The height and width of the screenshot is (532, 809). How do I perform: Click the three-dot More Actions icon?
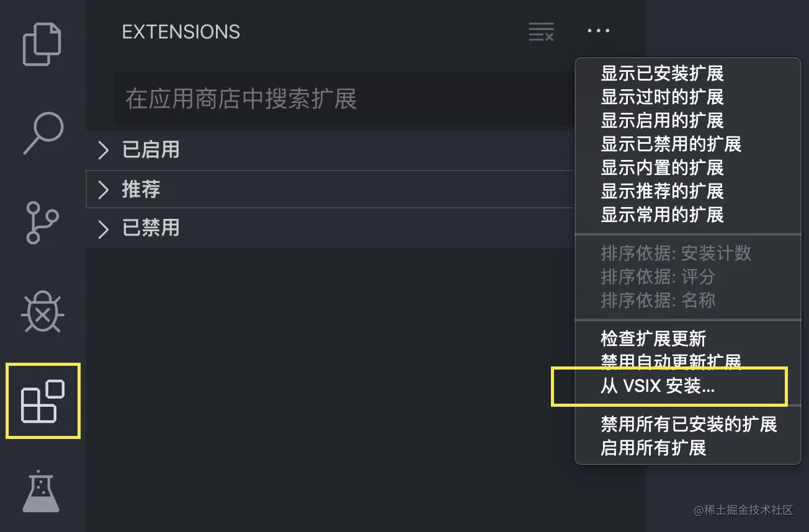(599, 30)
